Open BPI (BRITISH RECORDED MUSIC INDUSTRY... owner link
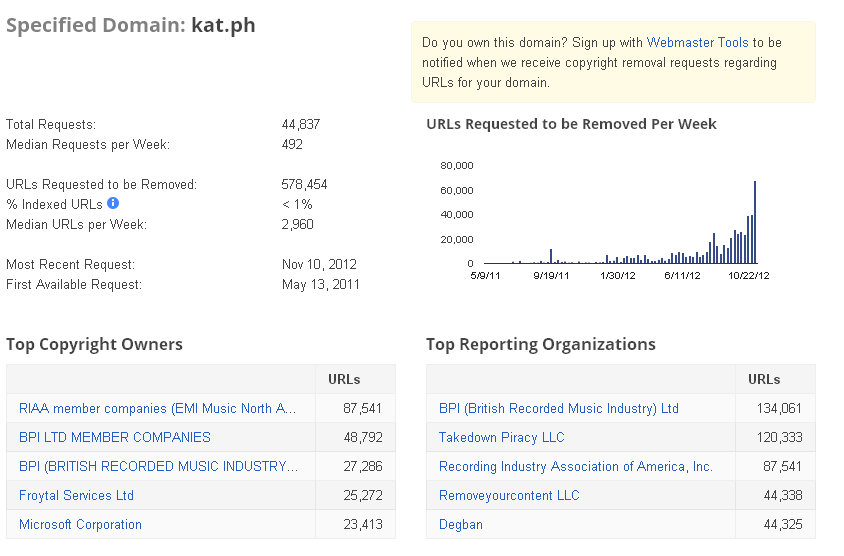This screenshot has height=556, width=844. 158,466
